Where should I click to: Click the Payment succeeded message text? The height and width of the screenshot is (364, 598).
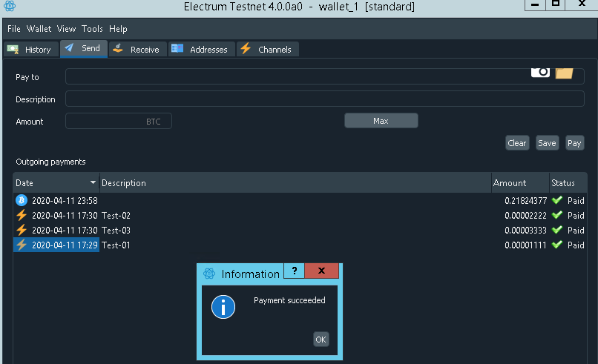click(x=289, y=300)
